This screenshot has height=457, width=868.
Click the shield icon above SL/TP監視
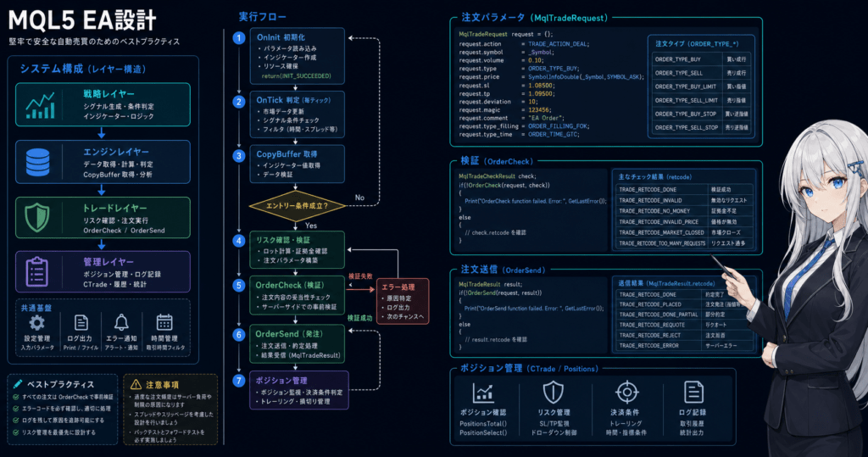[x=553, y=393]
